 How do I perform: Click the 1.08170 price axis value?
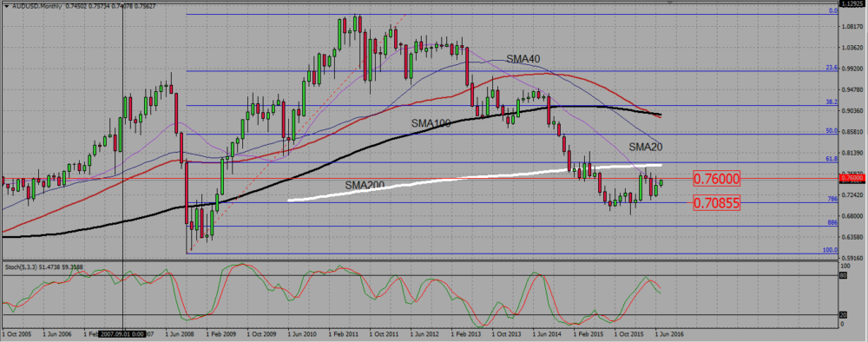(x=852, y=26)
